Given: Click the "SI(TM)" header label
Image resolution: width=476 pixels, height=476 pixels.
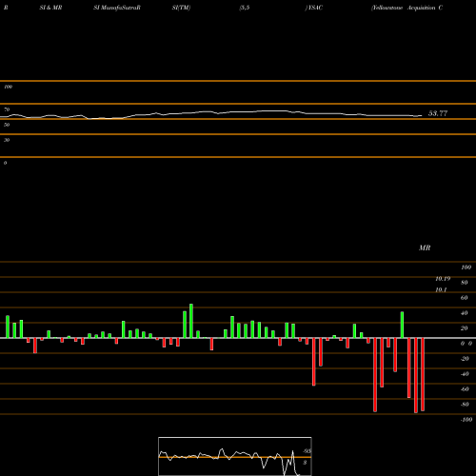Looking at the screenshot, I should pyautogui.click(x=181, y=8).
